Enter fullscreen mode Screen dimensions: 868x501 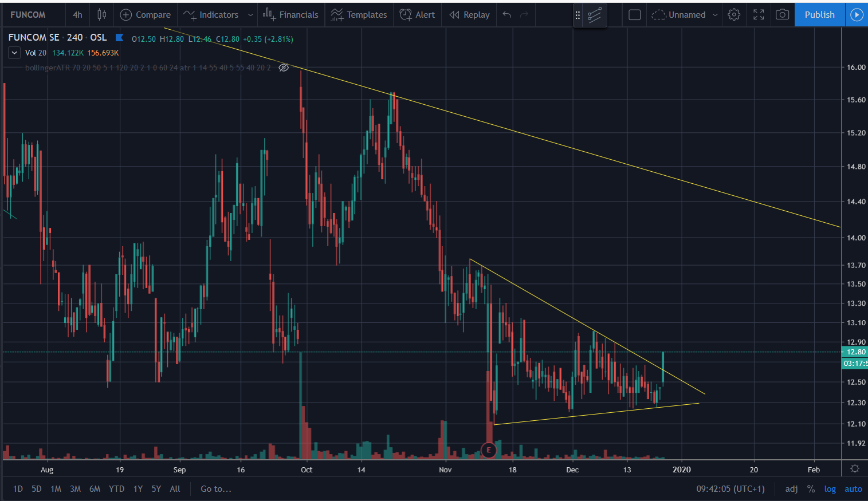[759, 14]
